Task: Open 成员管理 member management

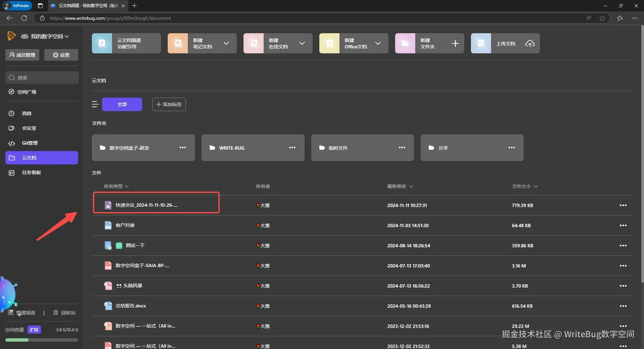Action: [x=22, y=55]
